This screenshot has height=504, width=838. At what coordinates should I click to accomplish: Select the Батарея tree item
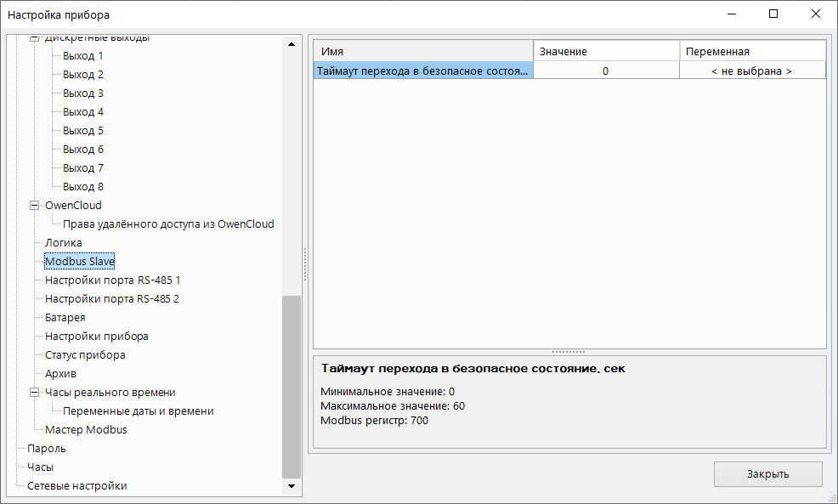pos(65,318)
